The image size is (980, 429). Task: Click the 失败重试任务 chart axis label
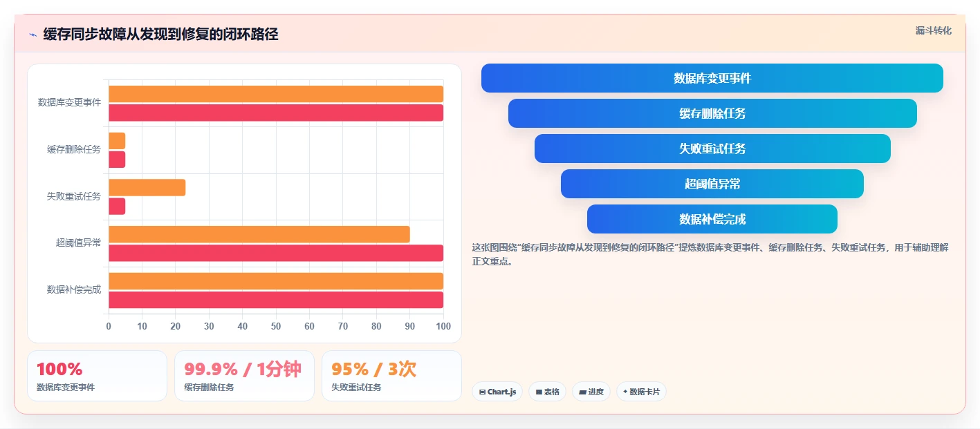coord(74,196)
